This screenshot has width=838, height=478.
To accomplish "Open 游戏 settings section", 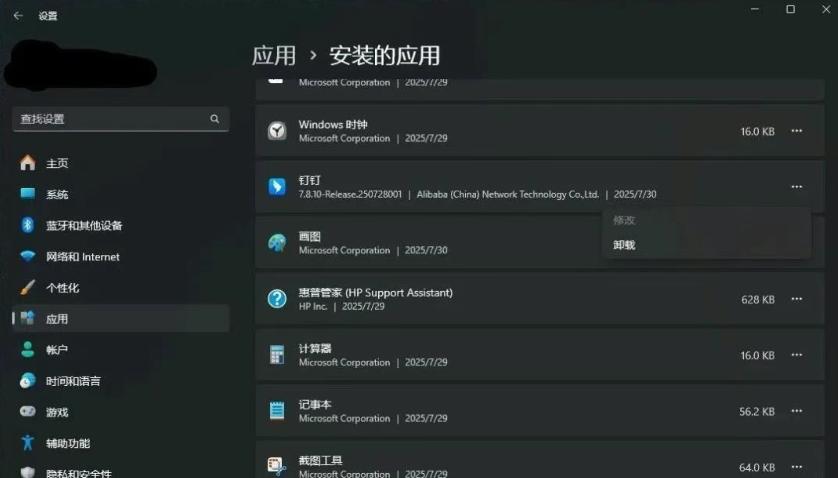I will [x=121, y=412].
